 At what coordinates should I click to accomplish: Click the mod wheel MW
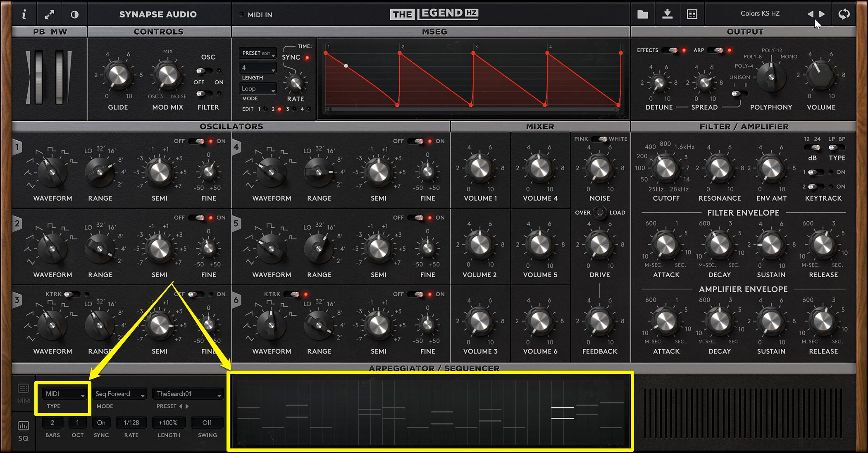60,77
